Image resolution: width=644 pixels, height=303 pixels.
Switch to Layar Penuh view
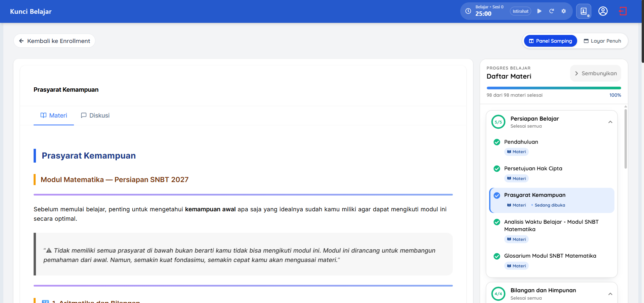point(602,41)
